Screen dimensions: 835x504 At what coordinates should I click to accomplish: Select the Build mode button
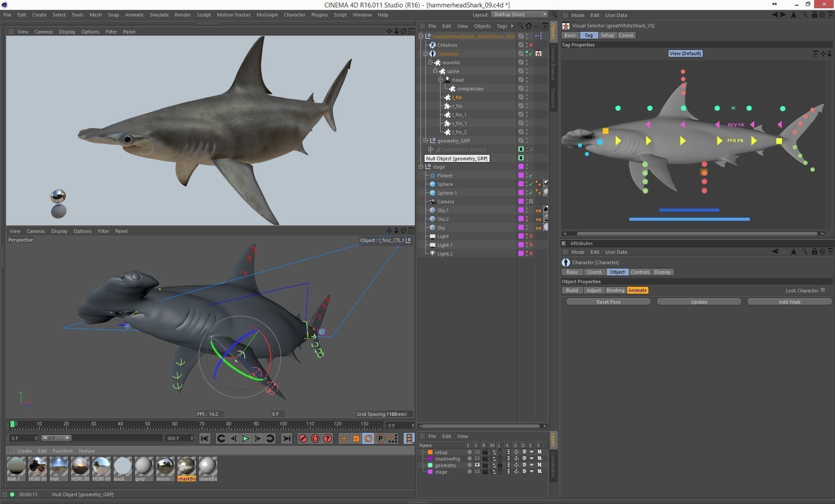coord(572,290)
